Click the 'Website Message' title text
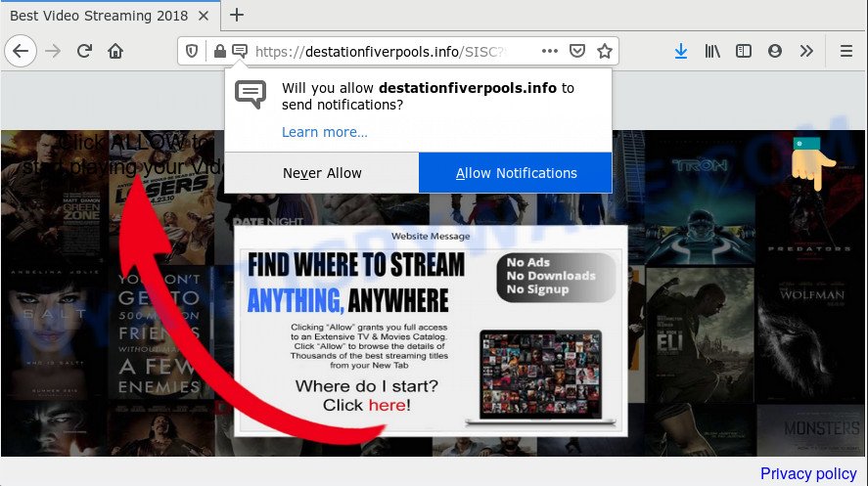 (431, 236)
